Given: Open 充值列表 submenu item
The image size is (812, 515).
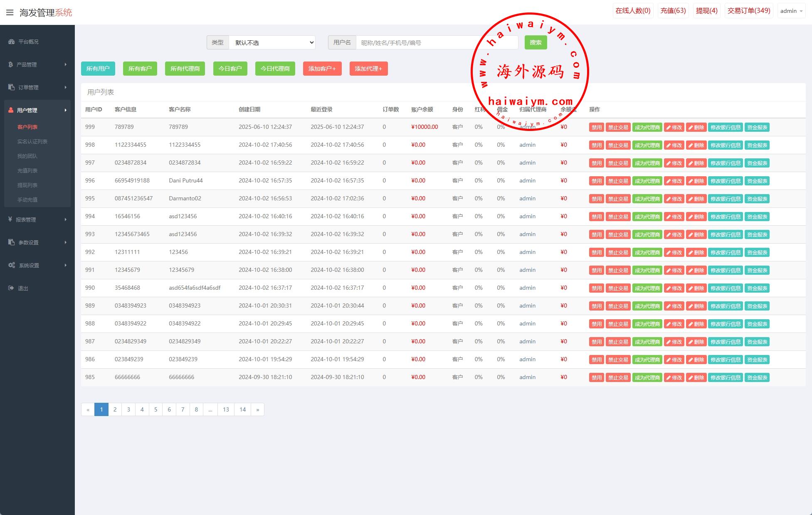Looking at the screenshot, I should pyautogui.click(x=27, y=170).
